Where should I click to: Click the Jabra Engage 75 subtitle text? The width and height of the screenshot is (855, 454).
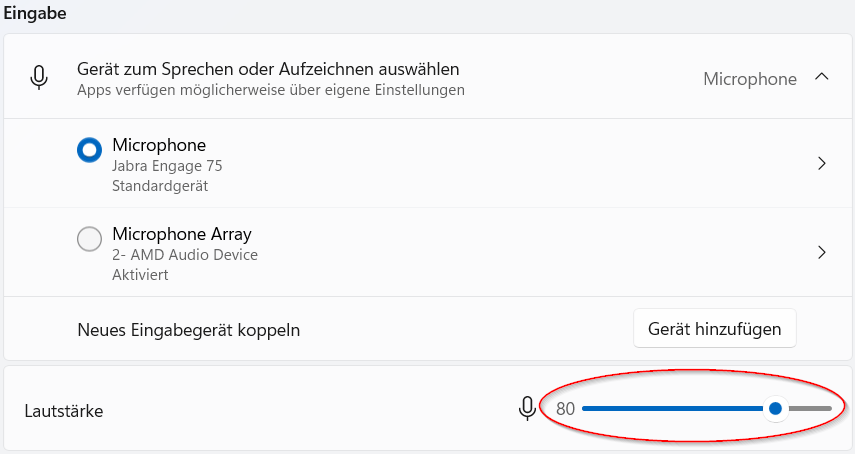[x=167, y=166]
